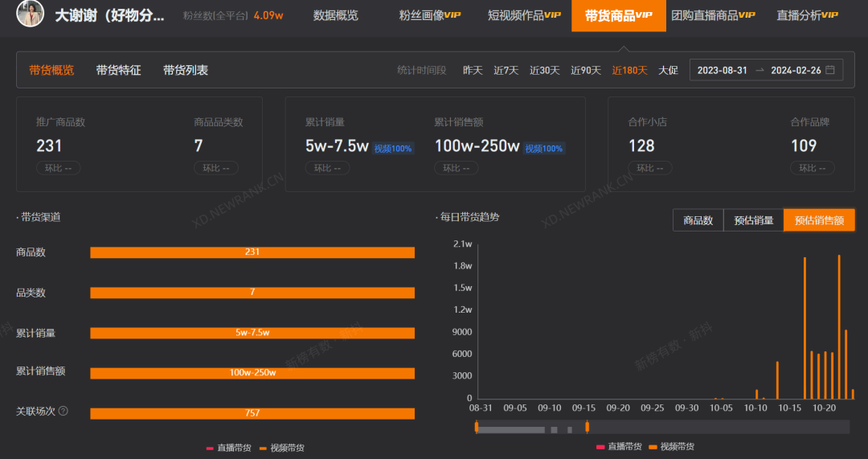Toggle 直播带货 legend under 带货渠道
The width and height of the screenshot is (868, 459).
tap(228, 448)
